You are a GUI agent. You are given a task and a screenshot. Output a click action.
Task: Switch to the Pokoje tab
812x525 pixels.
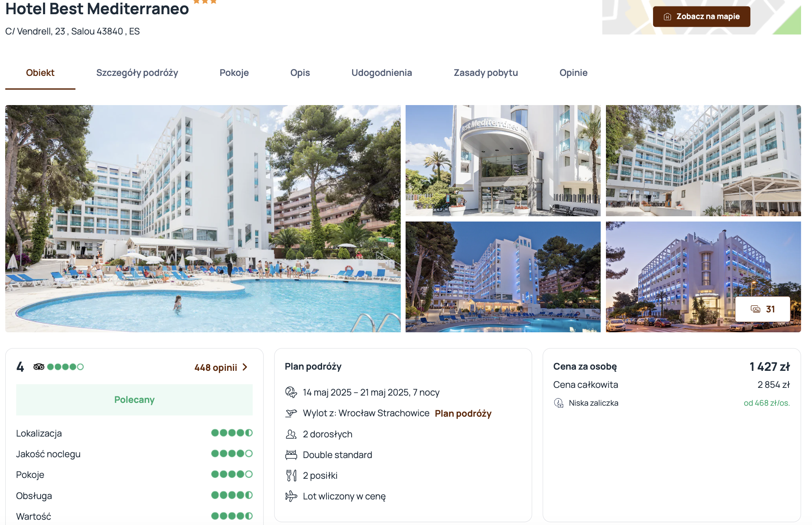pos(234,73)
